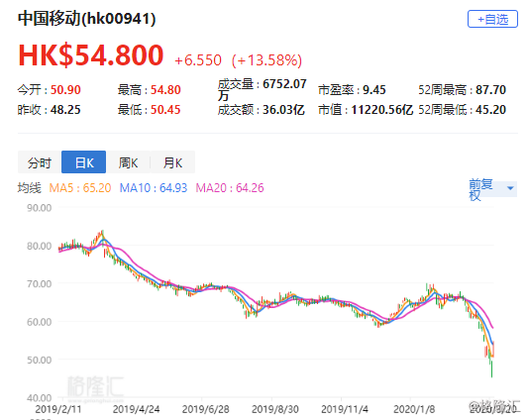The image size is (528, 420).
Task: Click the 2019/4/24 date axis label
Action: [136, 409]
